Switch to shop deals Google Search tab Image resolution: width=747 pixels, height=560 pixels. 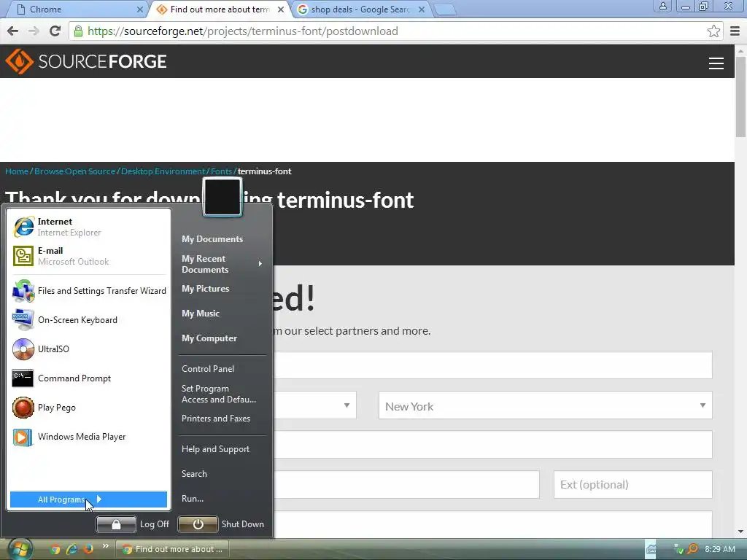[360, 9]
